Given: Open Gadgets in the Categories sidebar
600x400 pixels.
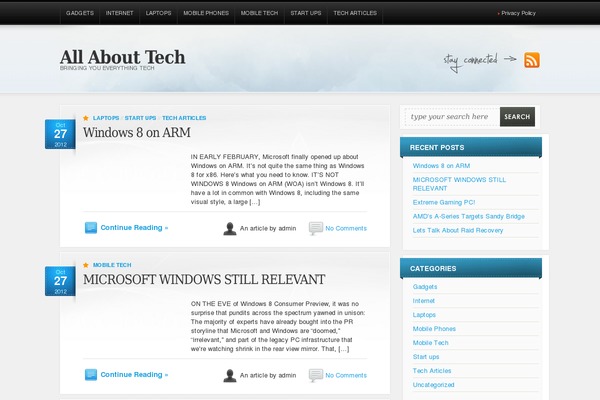Looking at the screenshot, I should [x=425, y=287].
